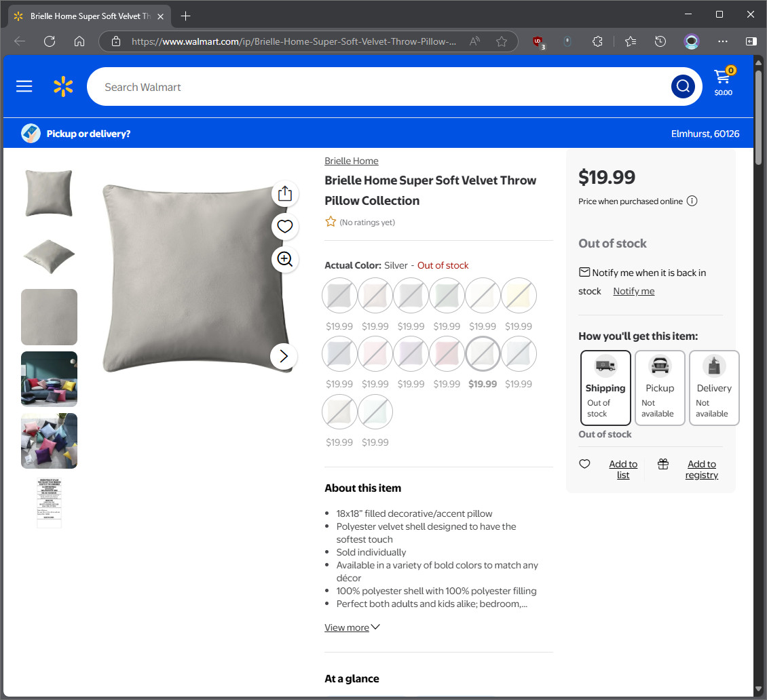Select the Delivery fulfillment option

coord(713,387)
